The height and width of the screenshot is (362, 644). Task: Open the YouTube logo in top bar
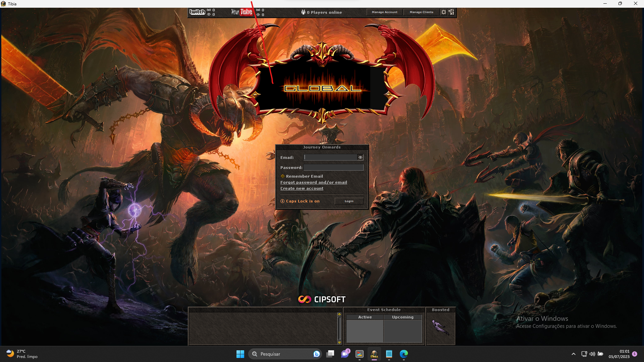[x=241, y=12]
